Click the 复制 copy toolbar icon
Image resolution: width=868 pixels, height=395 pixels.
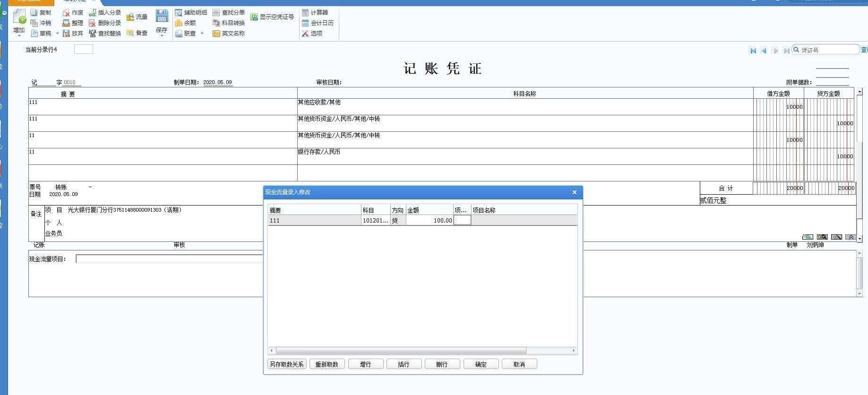click(34, 13)
